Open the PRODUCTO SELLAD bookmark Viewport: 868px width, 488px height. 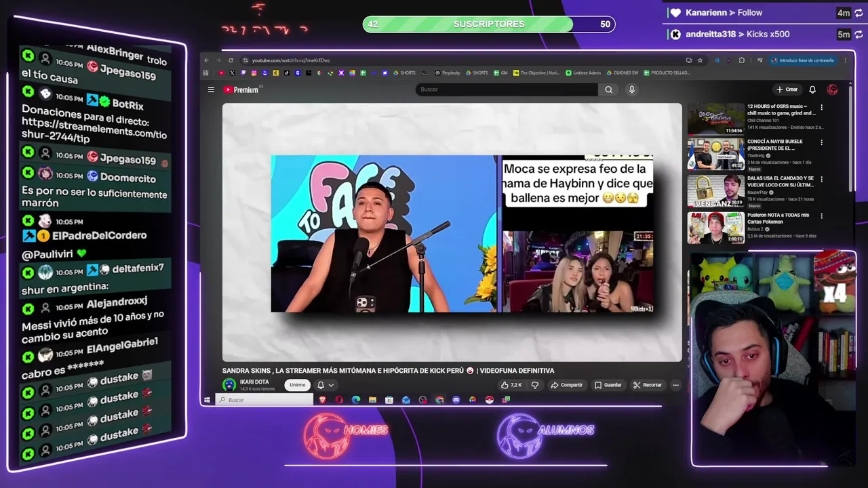coord(667,73)
